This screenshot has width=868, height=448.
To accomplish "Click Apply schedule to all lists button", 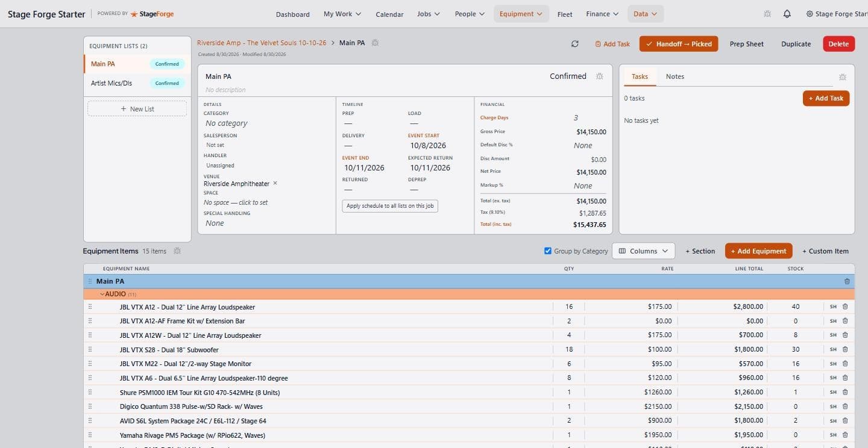I will coord(390,206).
